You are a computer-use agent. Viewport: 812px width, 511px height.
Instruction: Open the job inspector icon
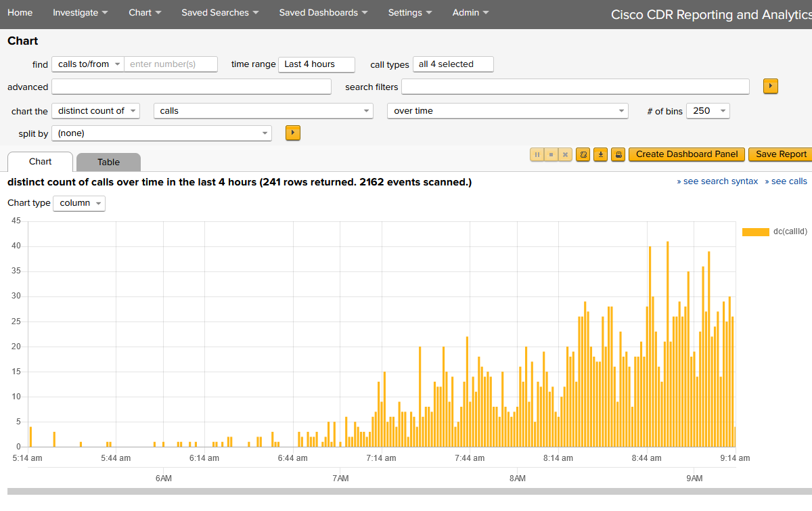583,154
